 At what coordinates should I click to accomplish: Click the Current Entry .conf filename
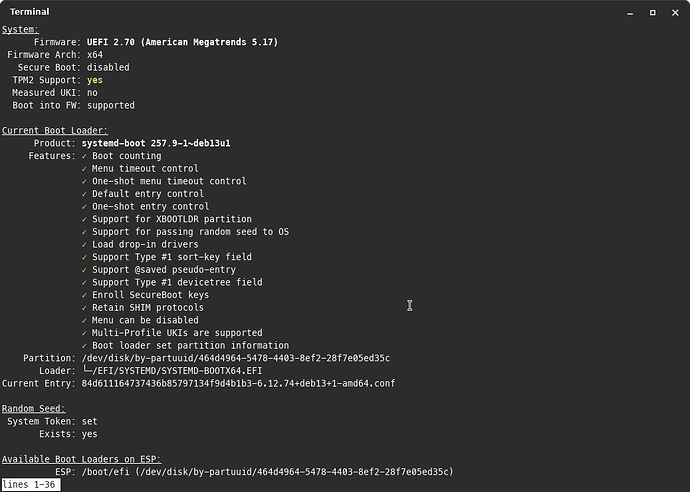238,383
